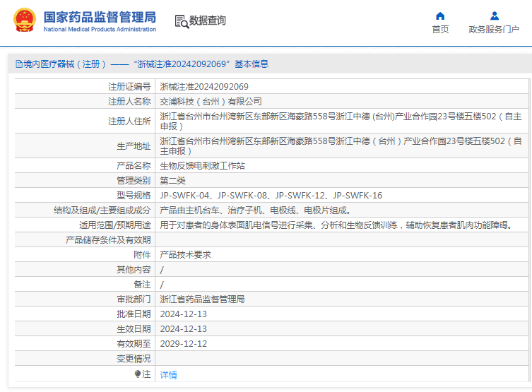Screen dimensions: 532x392
Task: Click the lightbulb icon beside 注
Action: pos(137,374)
